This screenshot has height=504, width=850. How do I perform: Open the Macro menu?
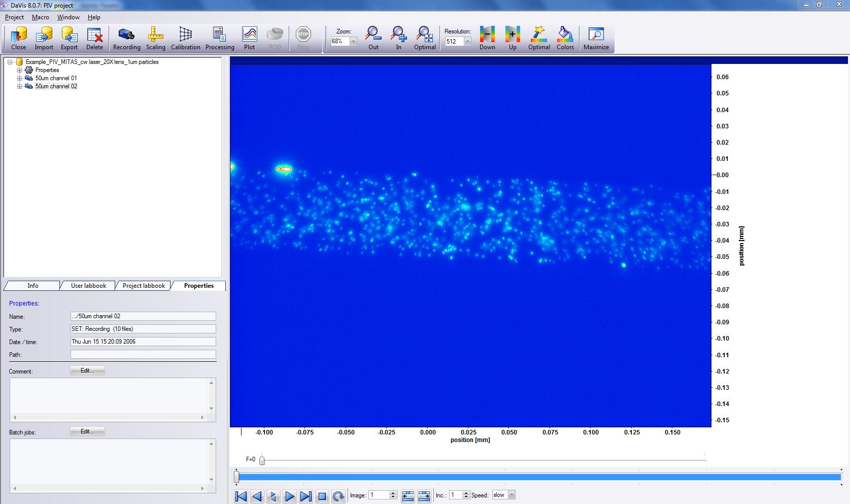click(x=41, y=17)
